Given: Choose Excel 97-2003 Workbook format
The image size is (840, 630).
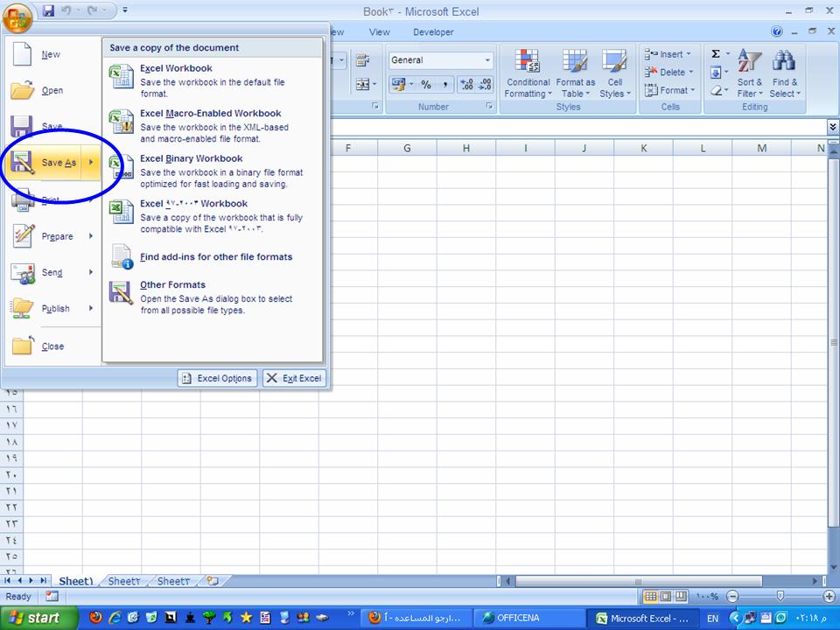Looking at the screenshot, I should 213,215.
